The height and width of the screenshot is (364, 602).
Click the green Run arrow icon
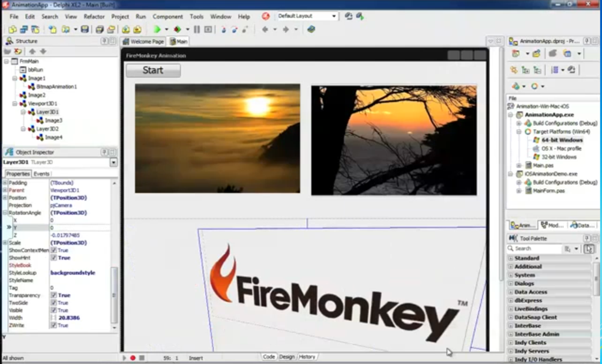coord(157,29)
